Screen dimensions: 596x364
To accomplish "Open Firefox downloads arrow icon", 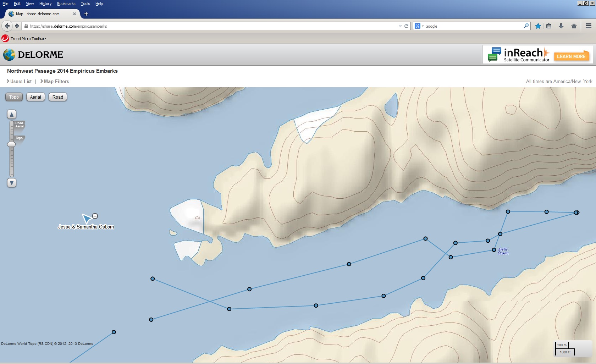I will (x=561, y=26).
